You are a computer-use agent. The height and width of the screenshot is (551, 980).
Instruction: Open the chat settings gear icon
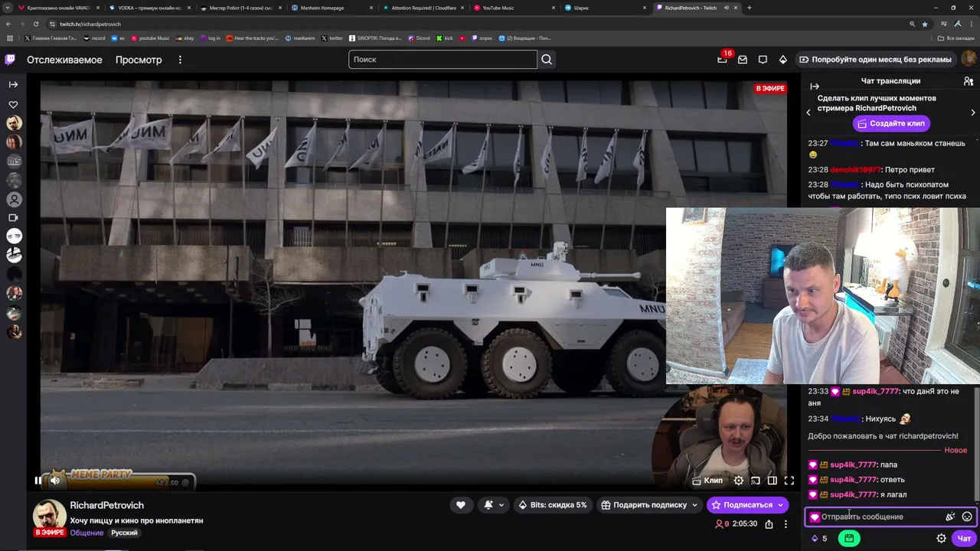point(941,538)
